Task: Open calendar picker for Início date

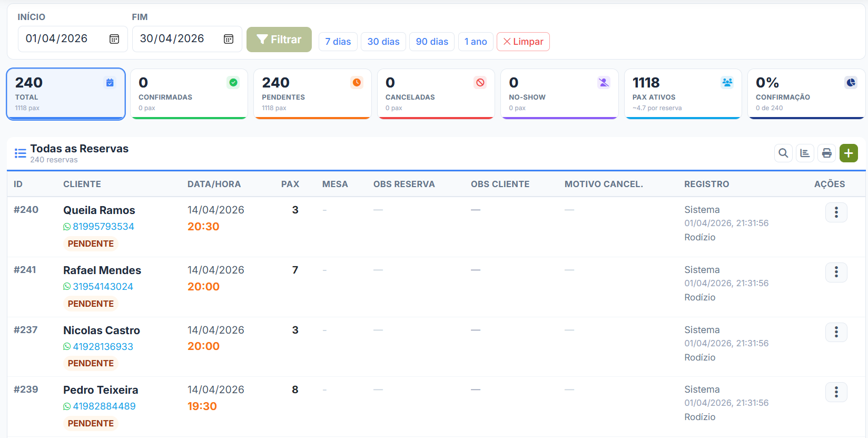Action: (x=114, y=39)
